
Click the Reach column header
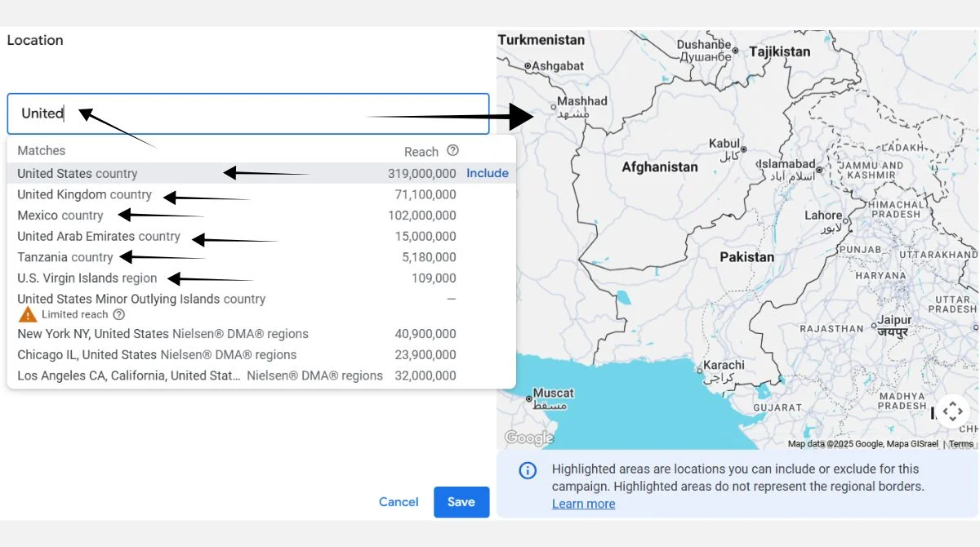point(421,152)
